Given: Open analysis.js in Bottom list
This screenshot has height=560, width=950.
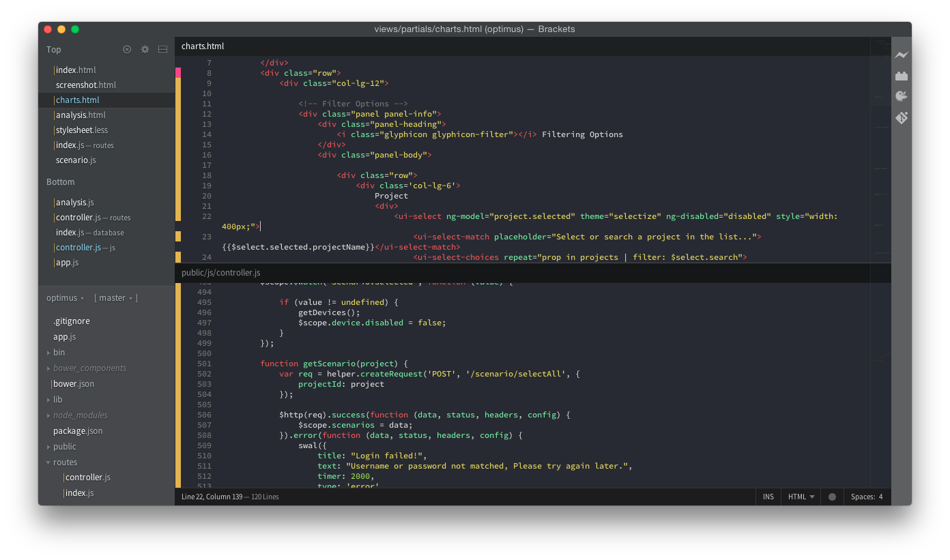Looking at the screenshot, I should tap(75, 203).
